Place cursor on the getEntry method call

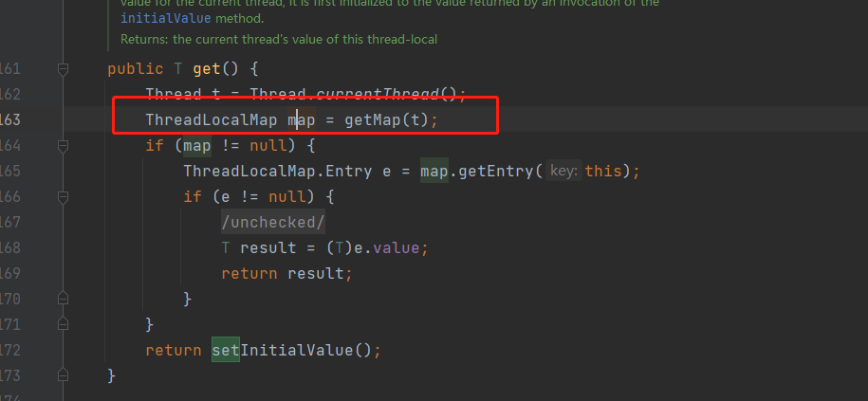tap(498, 172)
